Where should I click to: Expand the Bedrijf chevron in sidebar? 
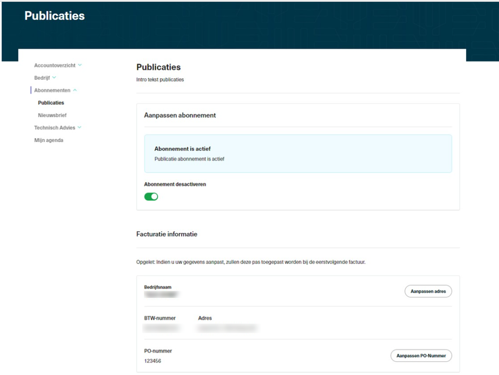tap(54, 78)
